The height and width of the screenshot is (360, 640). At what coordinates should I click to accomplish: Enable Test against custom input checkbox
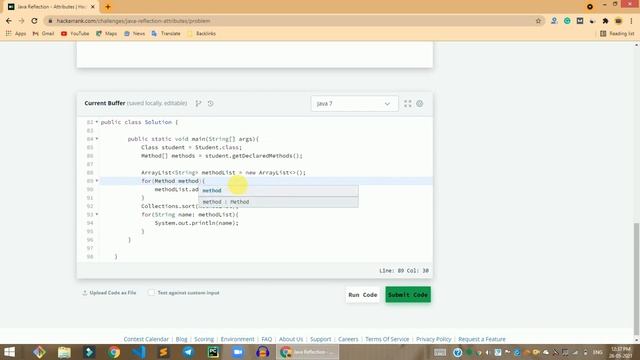click(x=151, y=293)
